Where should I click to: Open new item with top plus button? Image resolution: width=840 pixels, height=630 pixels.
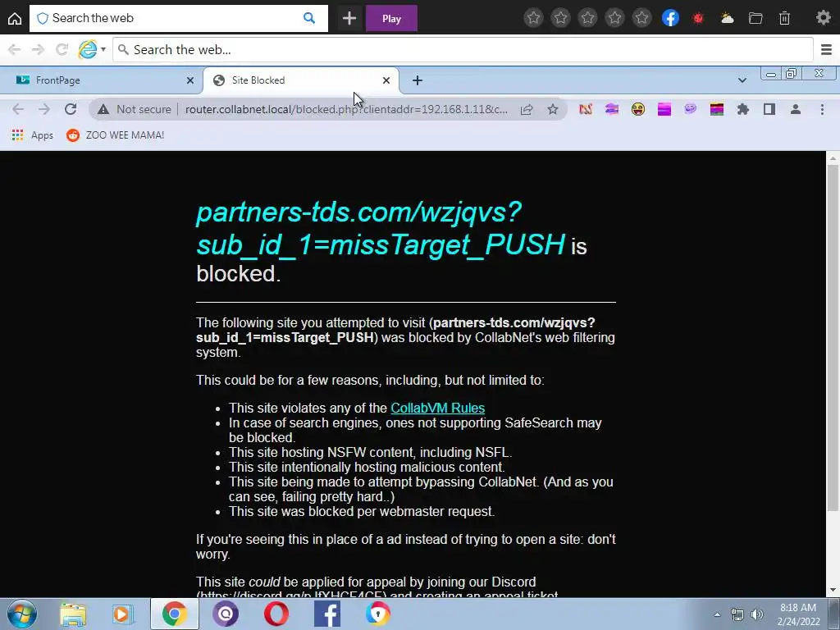click(x=349, y=18)
